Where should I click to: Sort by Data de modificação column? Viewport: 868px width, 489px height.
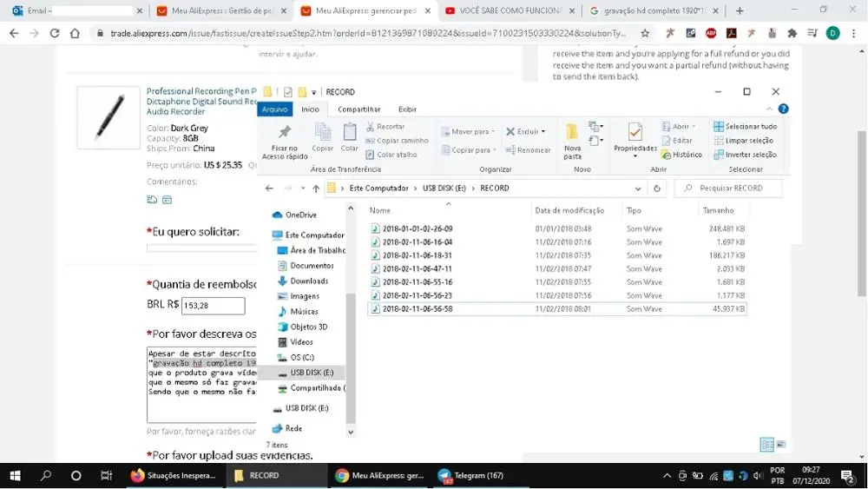(x=569, y=210)
